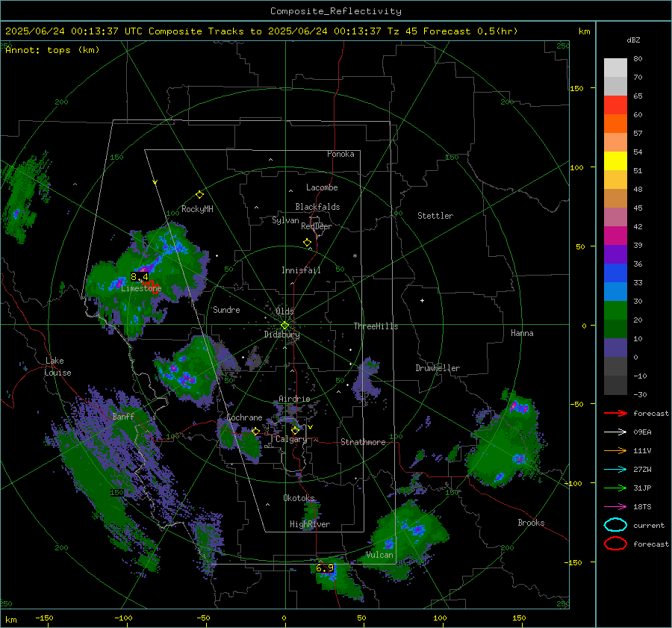Click the storm top label 6.9
Image resolution: width=672 pixels, height=628 pixels.
pyautogui.click(x=325, y=568)
